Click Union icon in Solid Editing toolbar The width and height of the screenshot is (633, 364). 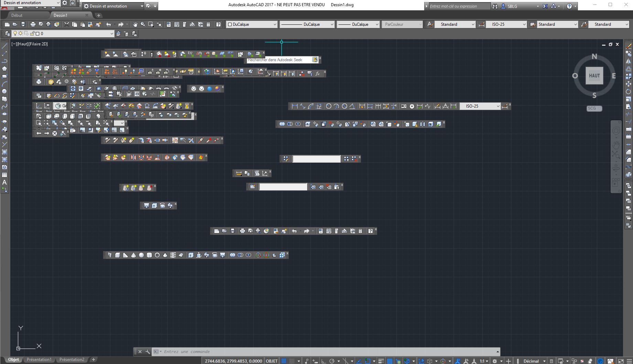click(282, 124)
